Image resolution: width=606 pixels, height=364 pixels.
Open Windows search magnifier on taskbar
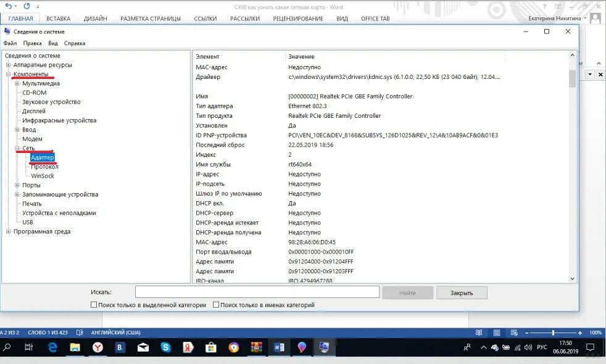(7, 347)
